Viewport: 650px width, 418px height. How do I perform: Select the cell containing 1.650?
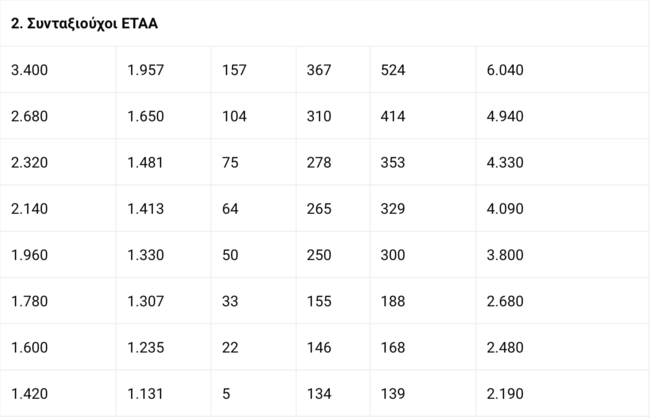146,116
